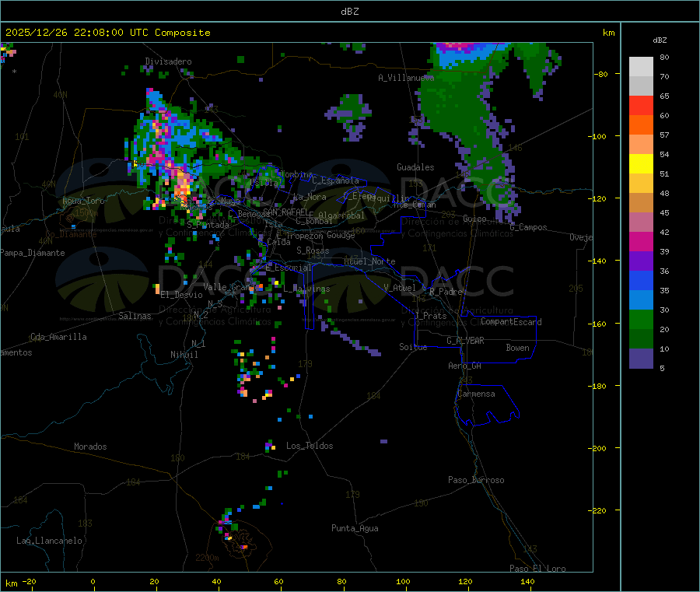Click the 'Cda_Amarilla' map label
Screen dimensions: 700x592
coord(58,337)
